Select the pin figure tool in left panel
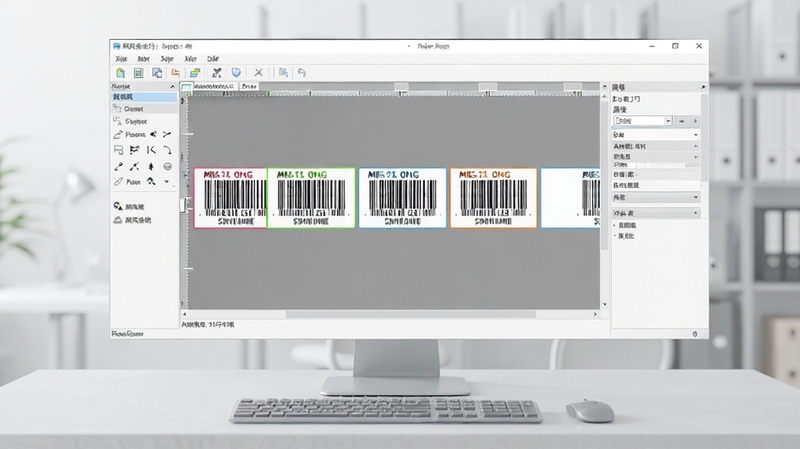This screenshot has height=449, width=800. [x=151, y=166]
